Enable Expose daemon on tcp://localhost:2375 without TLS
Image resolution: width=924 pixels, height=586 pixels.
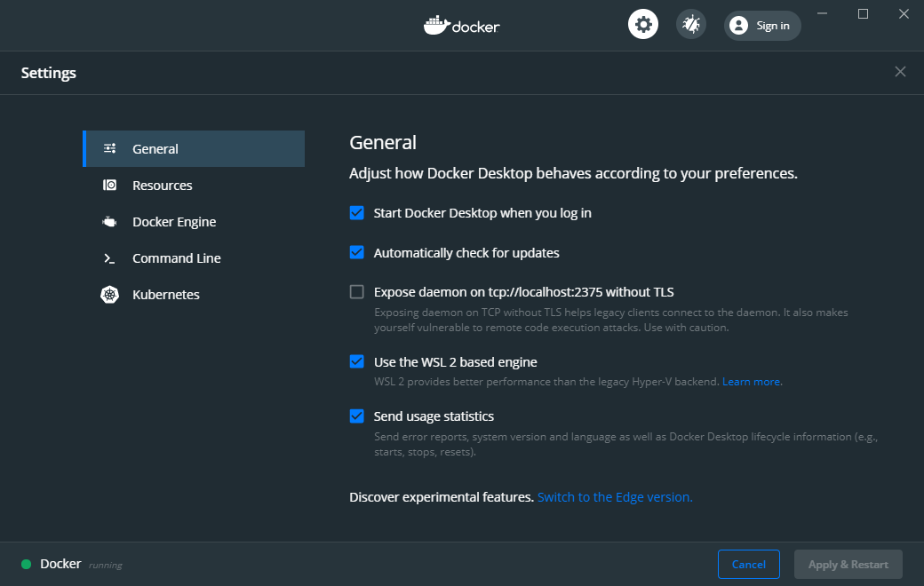point(356,291)
